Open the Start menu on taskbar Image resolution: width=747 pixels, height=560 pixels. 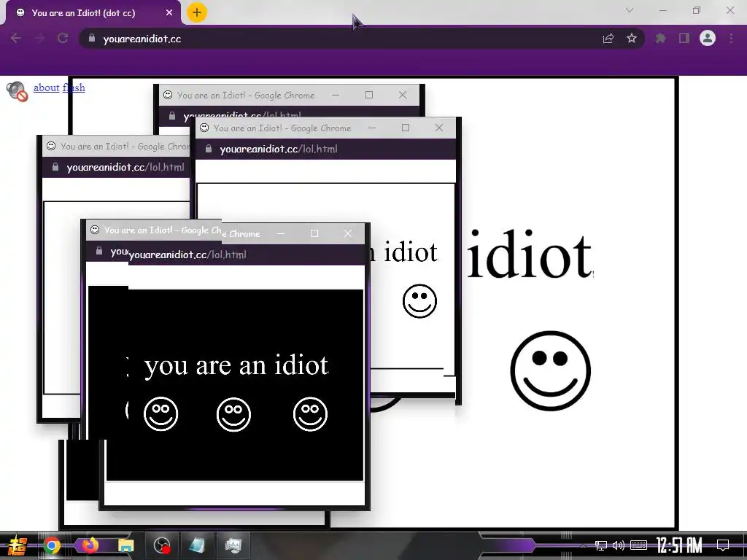[18, 545]
